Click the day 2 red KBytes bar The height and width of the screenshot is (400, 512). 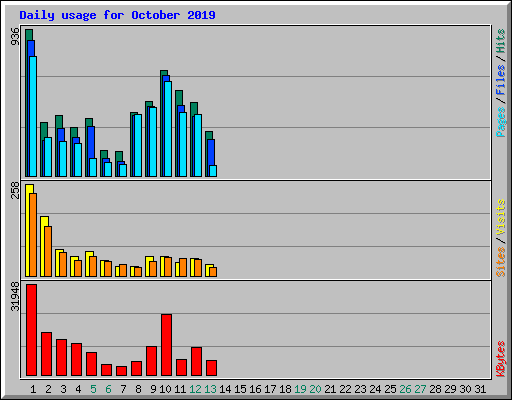point(46,354)
